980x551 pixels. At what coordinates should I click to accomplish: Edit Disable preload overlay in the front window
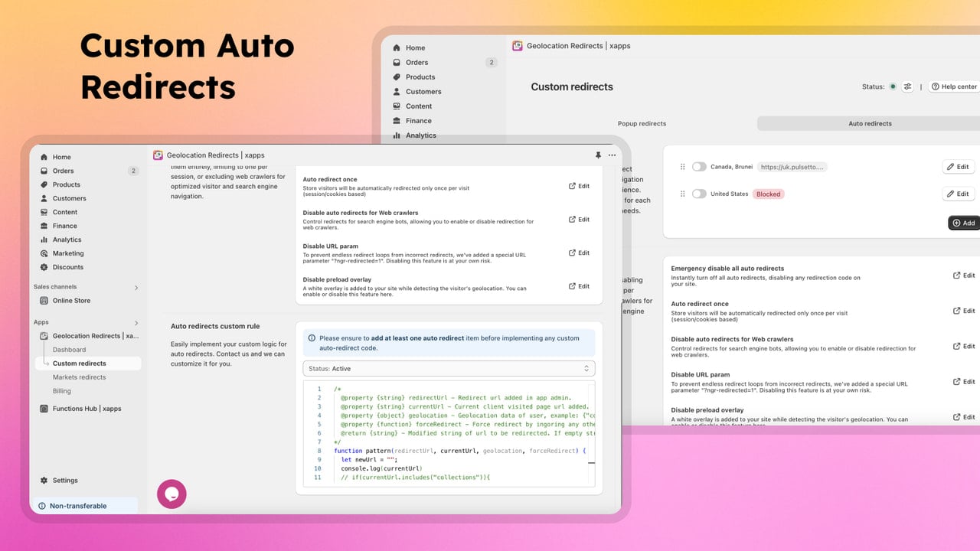pyautogui.click(x=579, y=286)
